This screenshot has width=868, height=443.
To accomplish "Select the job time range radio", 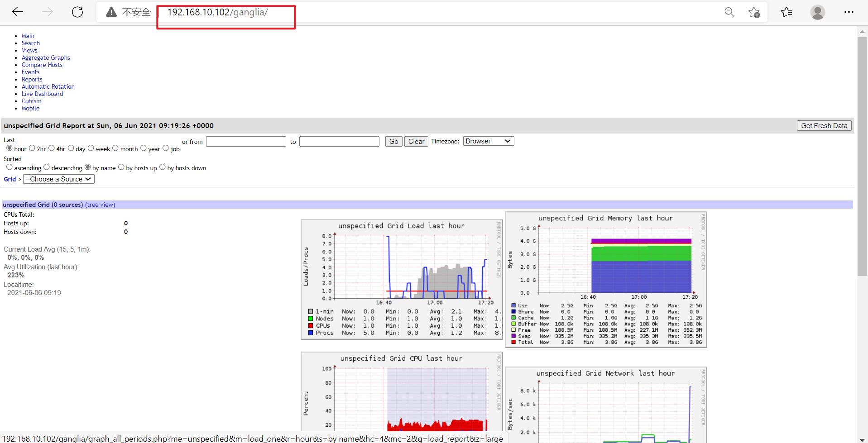I will [165, 148].
